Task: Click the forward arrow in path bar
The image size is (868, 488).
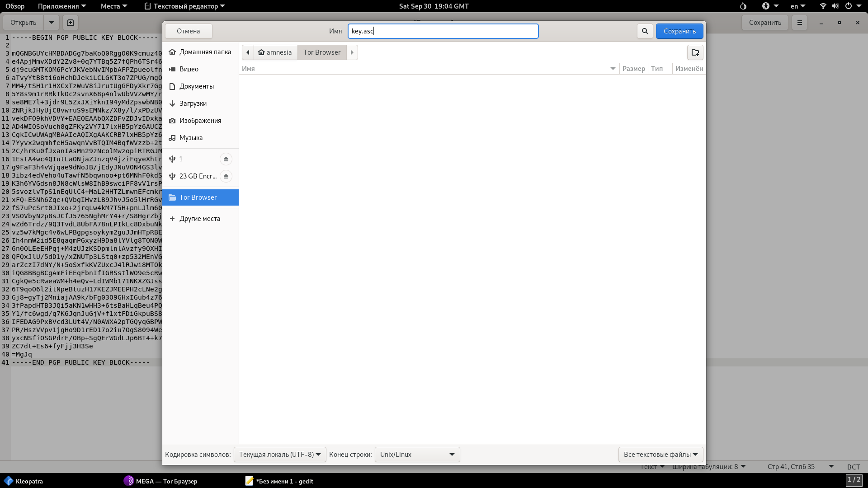Action: [352, 52]
